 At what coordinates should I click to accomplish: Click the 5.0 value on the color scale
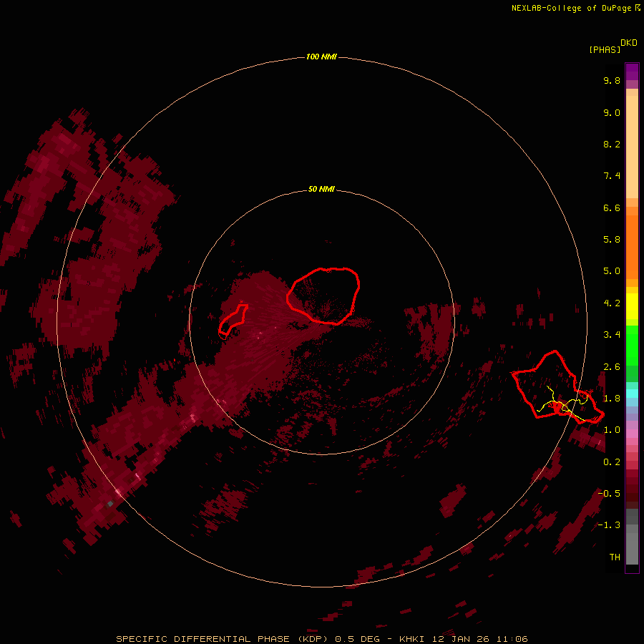point(612,271)
